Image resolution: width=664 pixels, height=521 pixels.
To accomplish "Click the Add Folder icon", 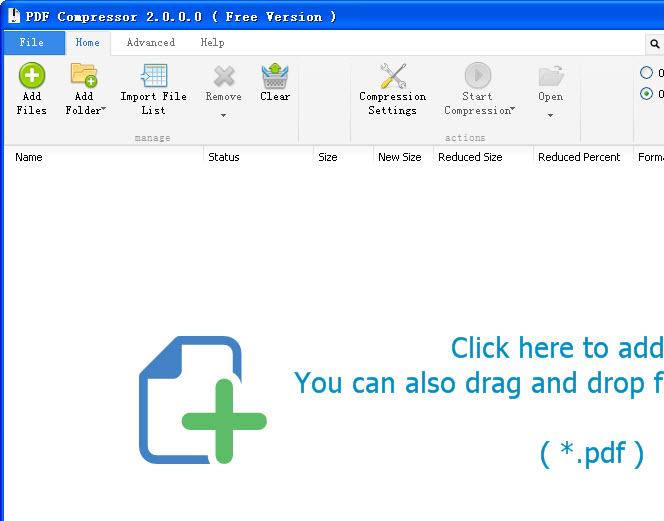I will coord(84,76).
